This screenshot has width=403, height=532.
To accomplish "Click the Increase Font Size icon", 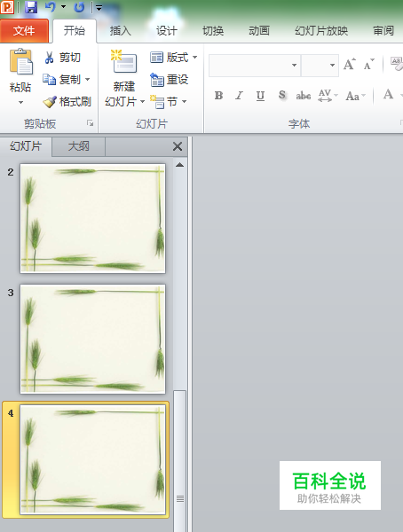I will tap(350, 65).
